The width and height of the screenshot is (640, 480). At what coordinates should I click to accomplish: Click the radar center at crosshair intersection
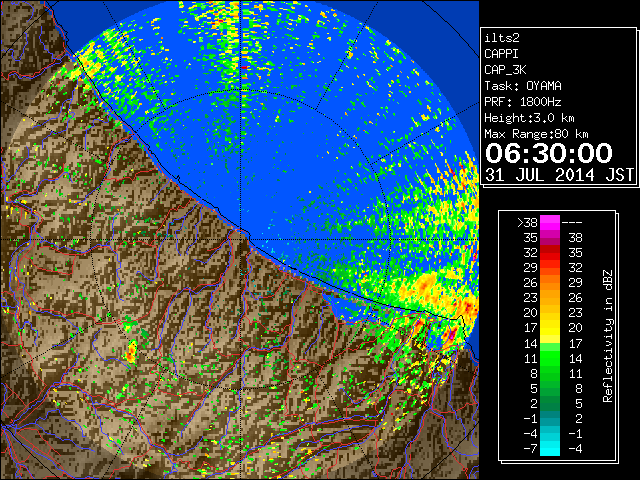[x=242, y=240]
